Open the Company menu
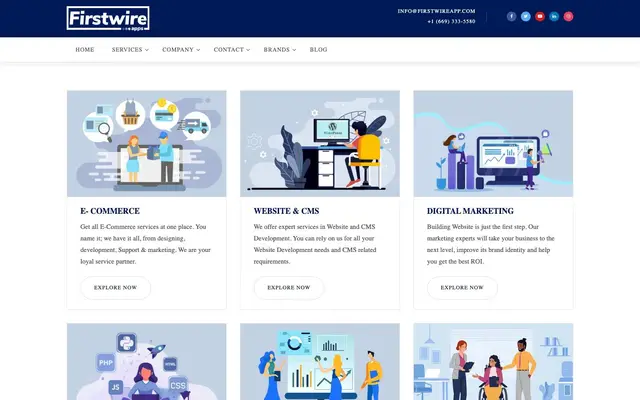This screenshot has height=400, width=640. pyautogui.click(x=178, y=49)
